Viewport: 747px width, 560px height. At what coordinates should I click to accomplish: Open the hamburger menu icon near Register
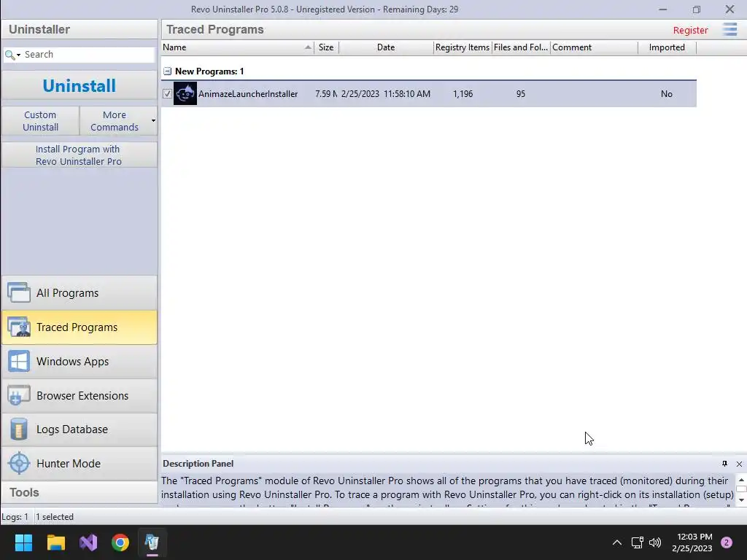pyautogui.click(x=729, y=29)
